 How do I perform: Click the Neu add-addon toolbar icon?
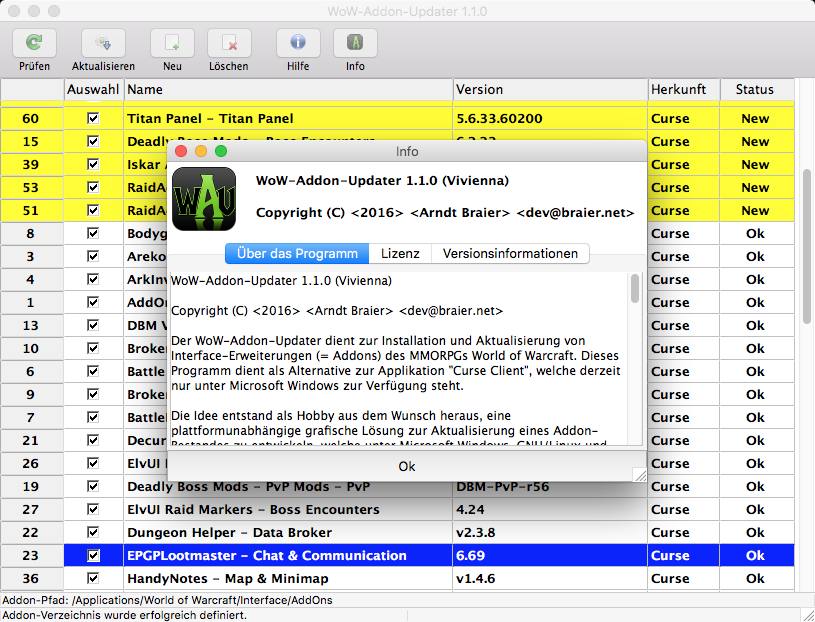coord(172,43)
